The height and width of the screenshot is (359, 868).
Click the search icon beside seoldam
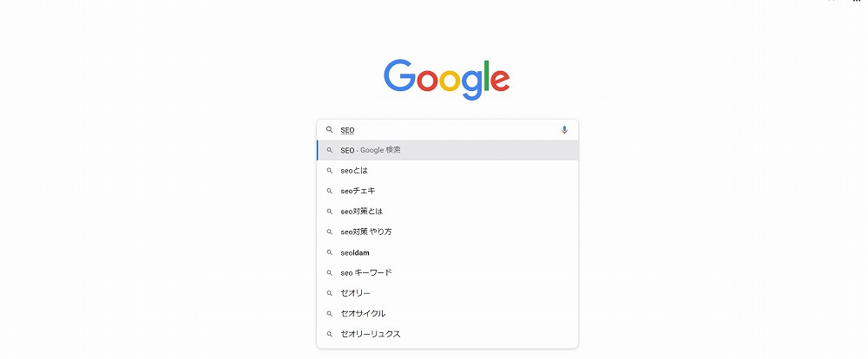pyautogui.click(x=329, y=252)
